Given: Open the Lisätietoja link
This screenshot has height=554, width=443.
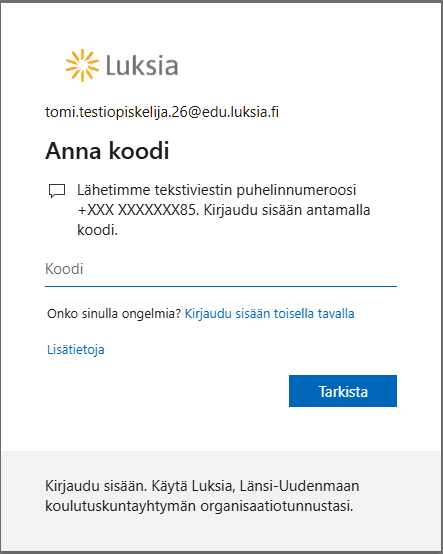Looking at the screenshot, I should (x=76, y=350).
